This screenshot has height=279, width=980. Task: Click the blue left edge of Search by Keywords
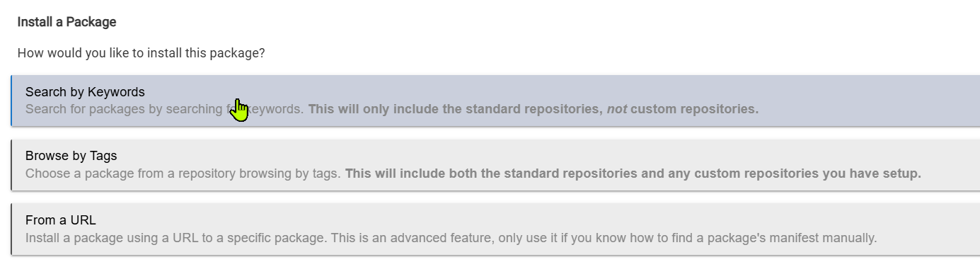(11, 101)
